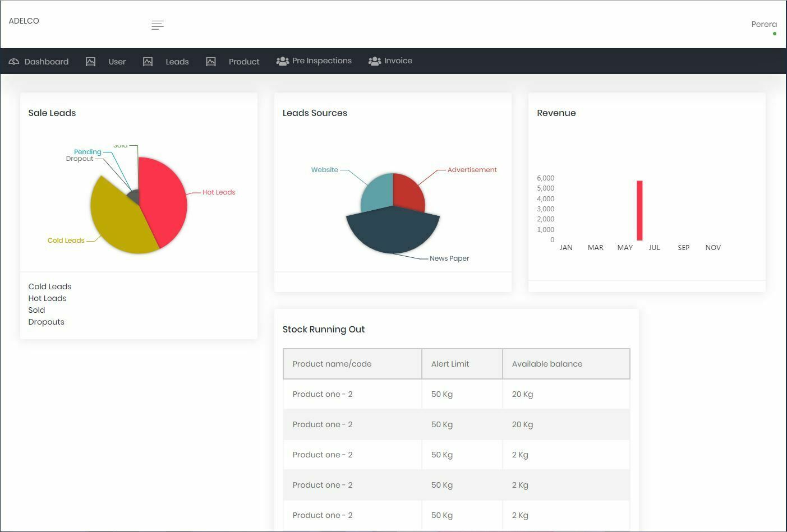Click the SEP axis label
The width and height of the screenshot is (787, 532).
point(683,248)
